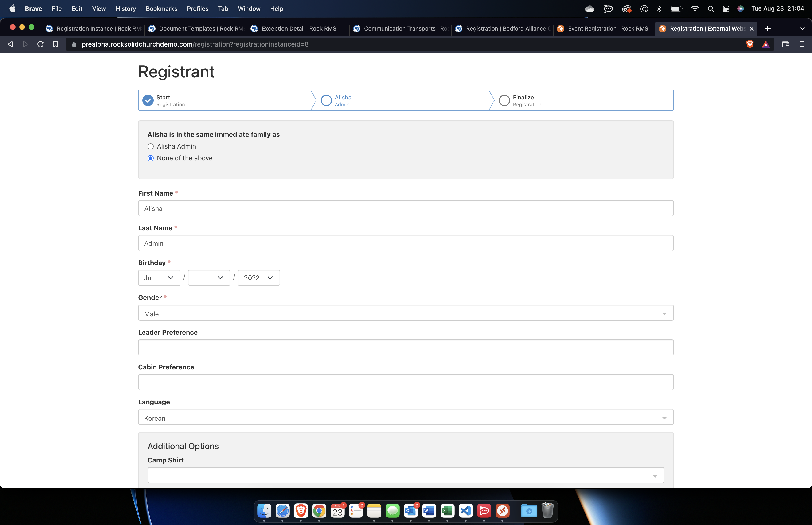Open Messages app in dock
The image size is (812, 525).
(393, 511)
